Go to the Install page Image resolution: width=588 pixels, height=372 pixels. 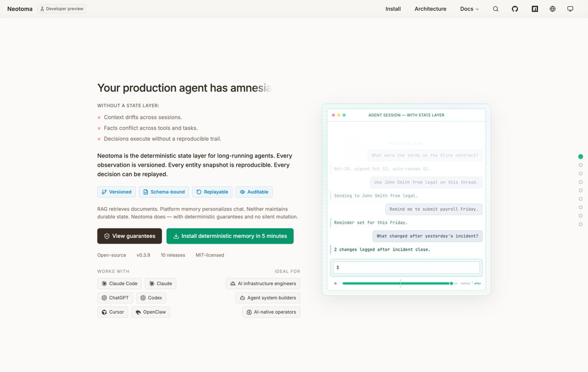point(393,9)
